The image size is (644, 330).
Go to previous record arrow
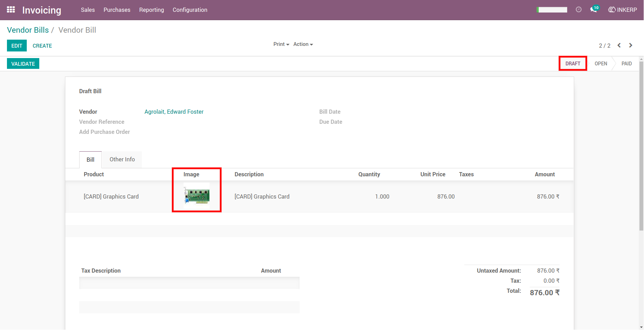[619, 46]
